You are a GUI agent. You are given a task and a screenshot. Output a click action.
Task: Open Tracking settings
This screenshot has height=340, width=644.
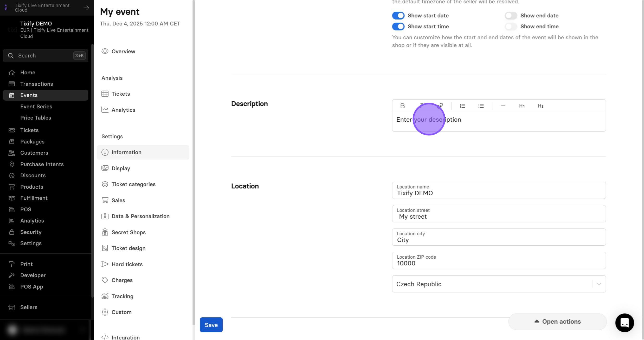click(143, 296)
